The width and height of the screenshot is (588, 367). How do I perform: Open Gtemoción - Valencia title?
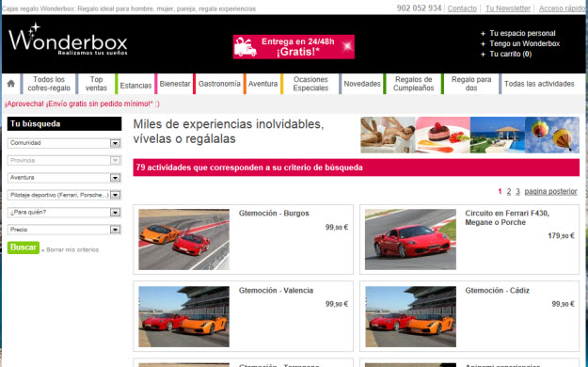(276, 291)
